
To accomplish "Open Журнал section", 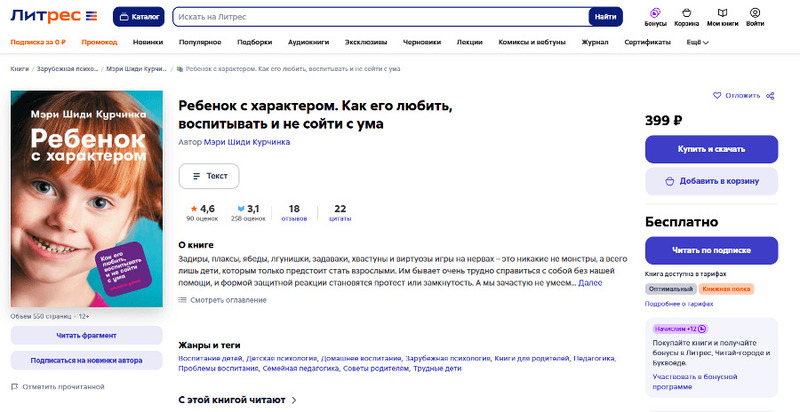I will coord(595,42).
